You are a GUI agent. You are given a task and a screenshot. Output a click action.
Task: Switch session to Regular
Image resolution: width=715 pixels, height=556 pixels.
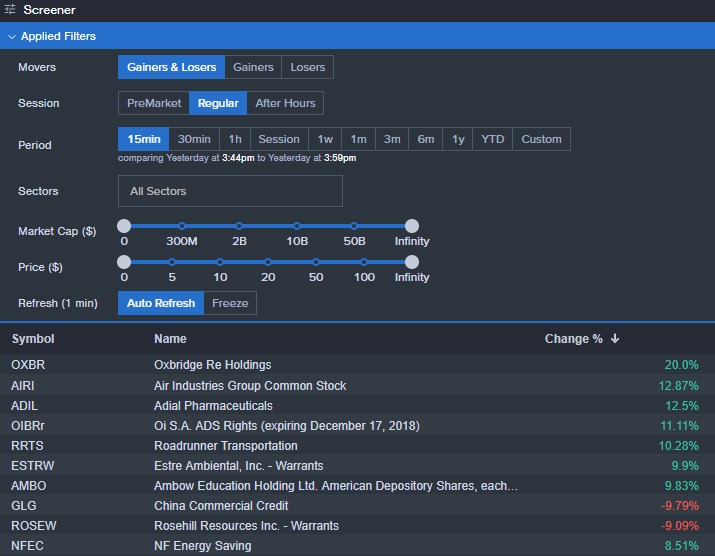(x=218, y=103)
